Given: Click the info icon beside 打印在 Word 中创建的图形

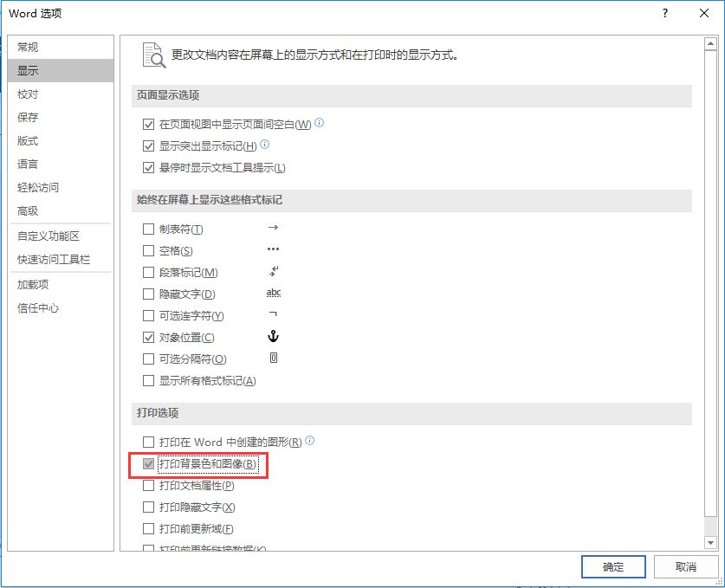Looking at the screenshot, I should pos(310,441).
